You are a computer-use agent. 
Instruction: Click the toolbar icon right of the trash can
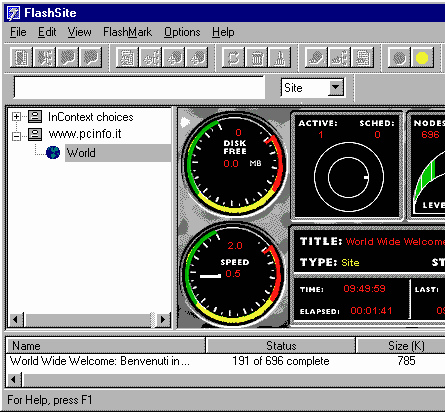[279, 58]
